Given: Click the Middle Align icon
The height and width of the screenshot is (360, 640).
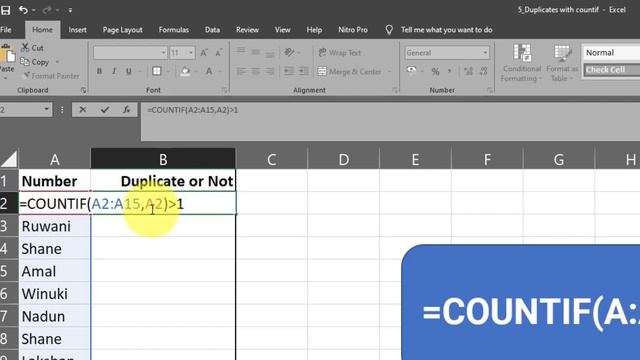Looking at the screenshot, I should tap(256, 52).
